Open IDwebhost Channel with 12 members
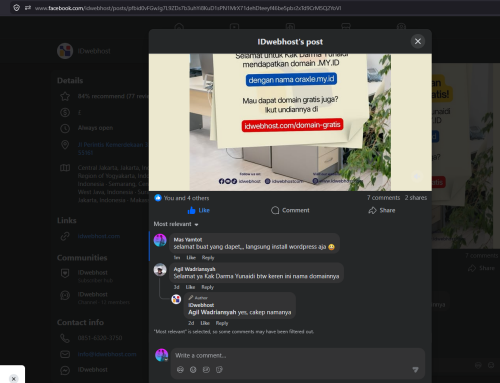This screenshot has width=500, height=383. coord(104,298)
